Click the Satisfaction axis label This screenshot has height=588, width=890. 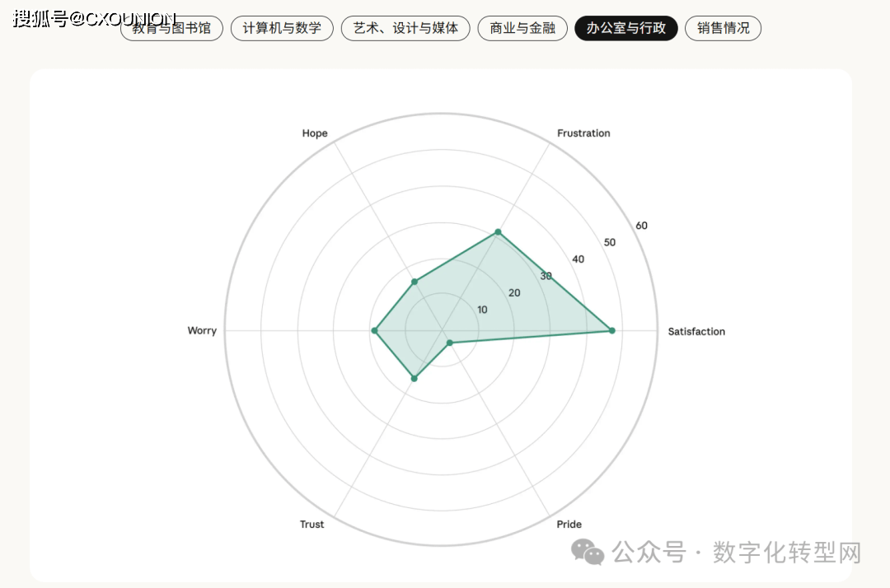coord(696,331)
